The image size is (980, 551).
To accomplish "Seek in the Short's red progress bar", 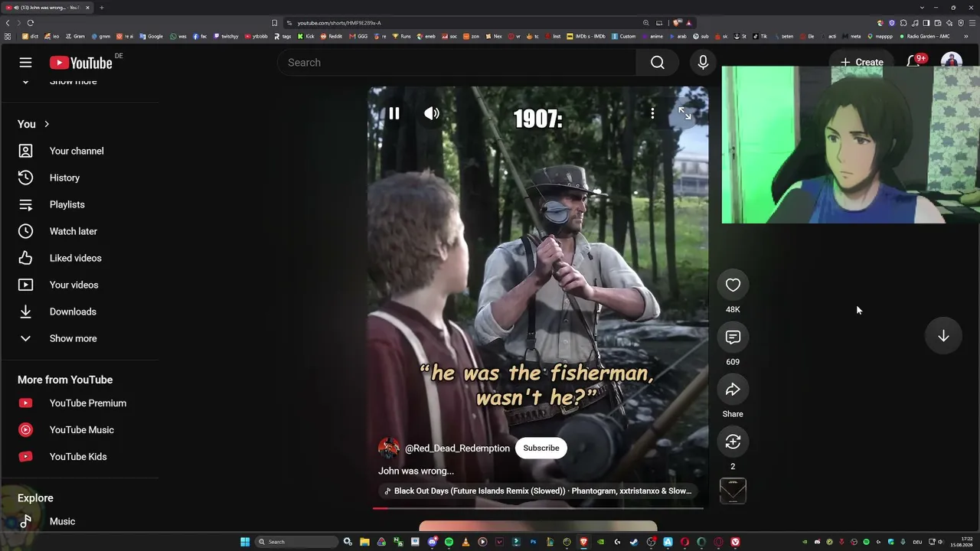I will coord(537,507).
